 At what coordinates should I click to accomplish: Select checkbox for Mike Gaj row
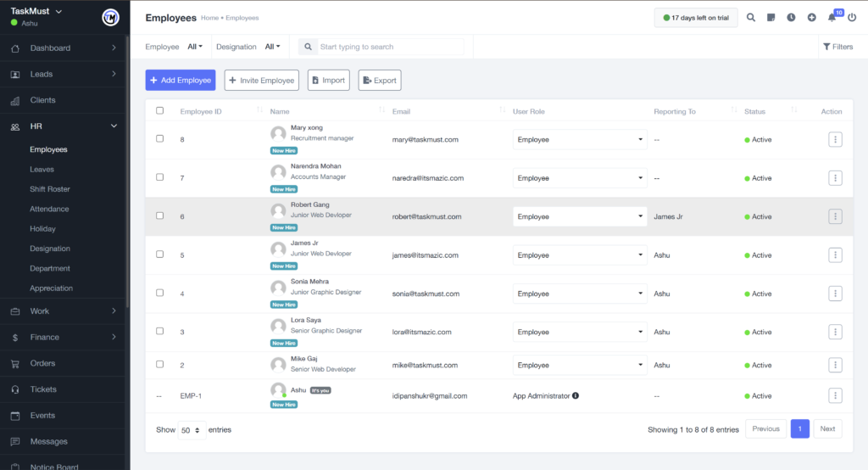[160, 365]
